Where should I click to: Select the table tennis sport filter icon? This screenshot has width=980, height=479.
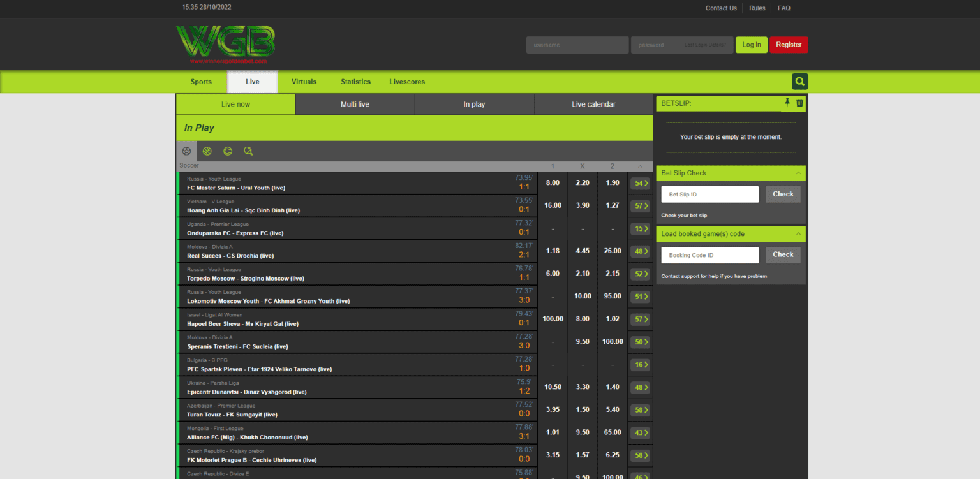248,151
